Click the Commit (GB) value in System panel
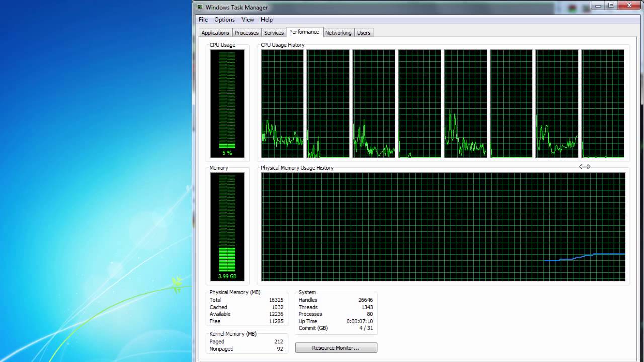Image resolution: width=644 pixels, height=362 pixels. click(x=365, y=328)
